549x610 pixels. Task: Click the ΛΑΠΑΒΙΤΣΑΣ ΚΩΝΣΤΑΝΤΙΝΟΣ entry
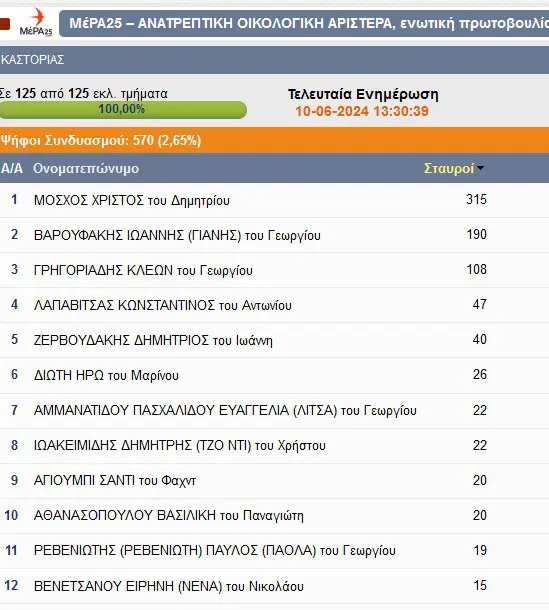tap(163, 305)
